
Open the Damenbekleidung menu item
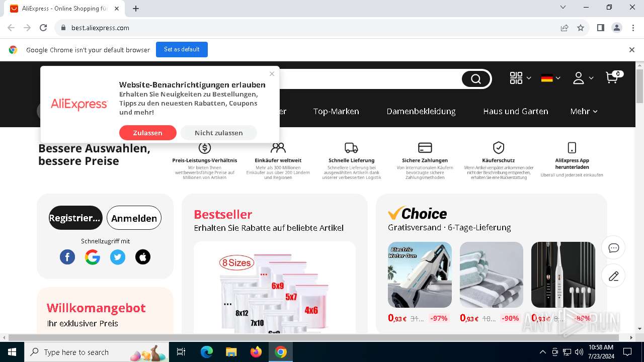(421, 111)
